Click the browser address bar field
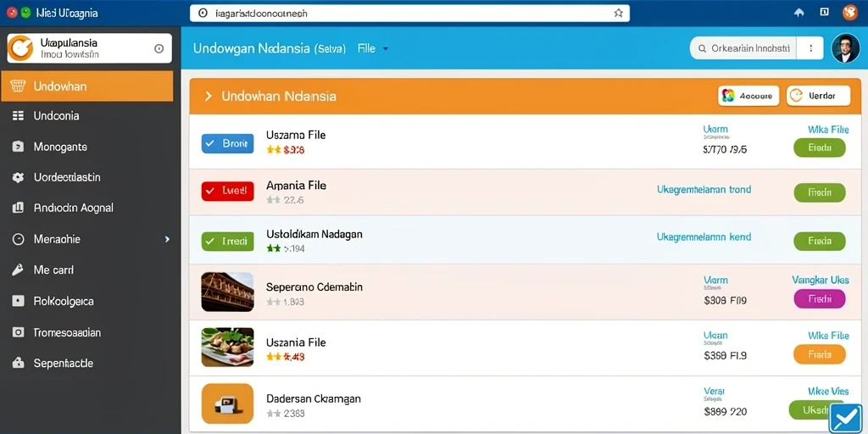This screenshot has height=434, width=868. (x=409, y=13)
